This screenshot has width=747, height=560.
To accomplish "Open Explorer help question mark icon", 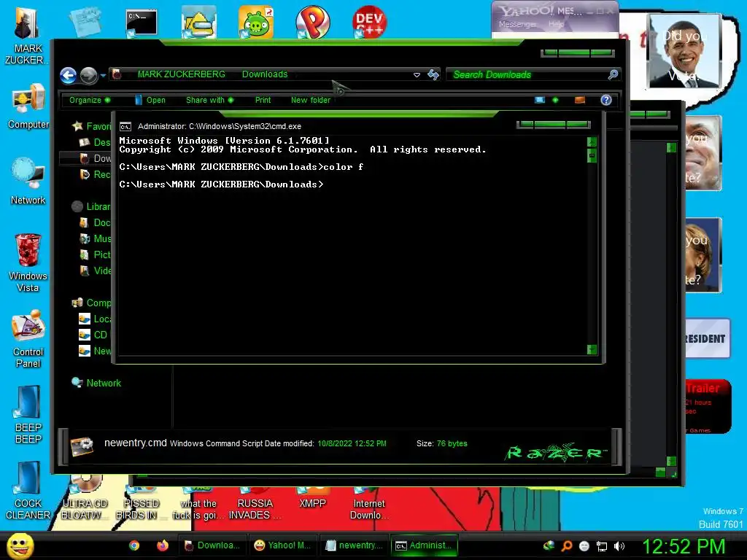I will pos(606,100).
